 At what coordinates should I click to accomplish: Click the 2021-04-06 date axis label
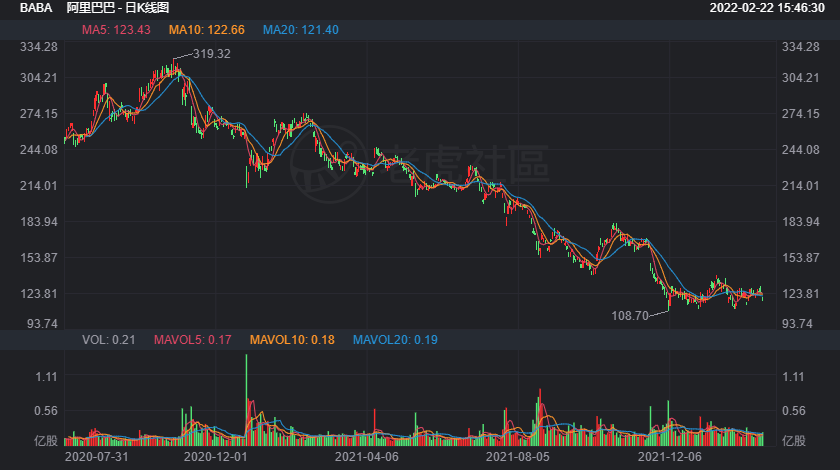[x=367, y=457]
